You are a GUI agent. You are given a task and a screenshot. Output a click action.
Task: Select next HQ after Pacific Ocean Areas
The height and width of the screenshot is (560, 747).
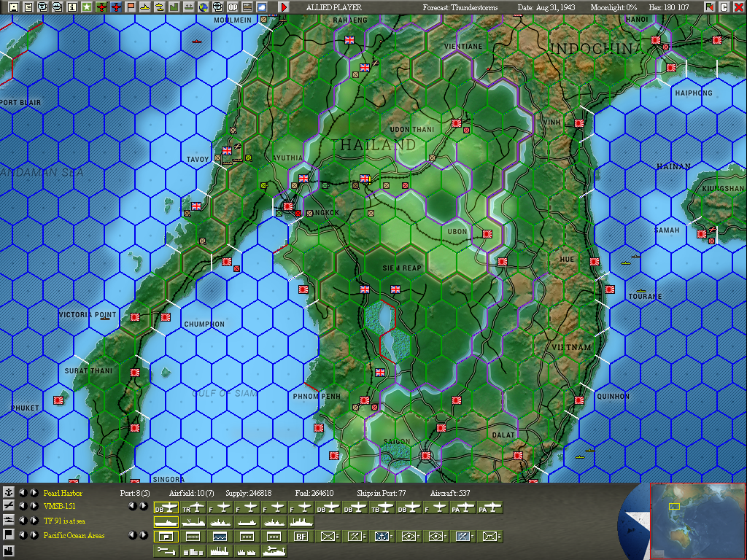(x=34, y=534)
